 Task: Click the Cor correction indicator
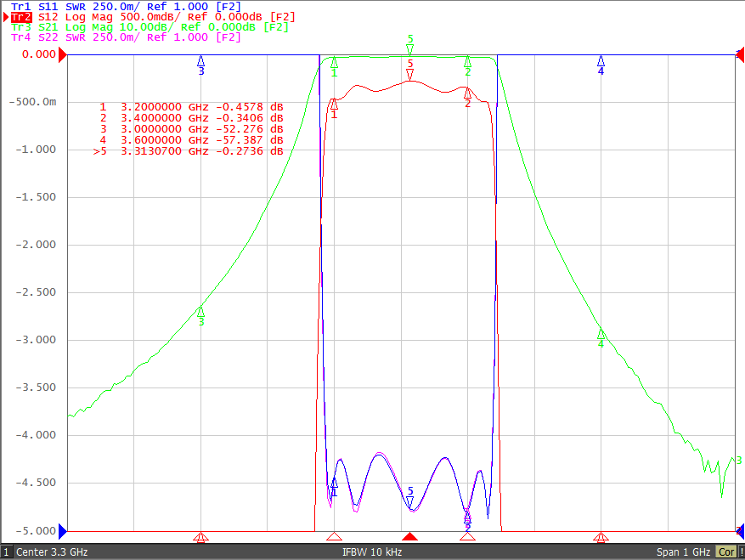click(726, 552)
